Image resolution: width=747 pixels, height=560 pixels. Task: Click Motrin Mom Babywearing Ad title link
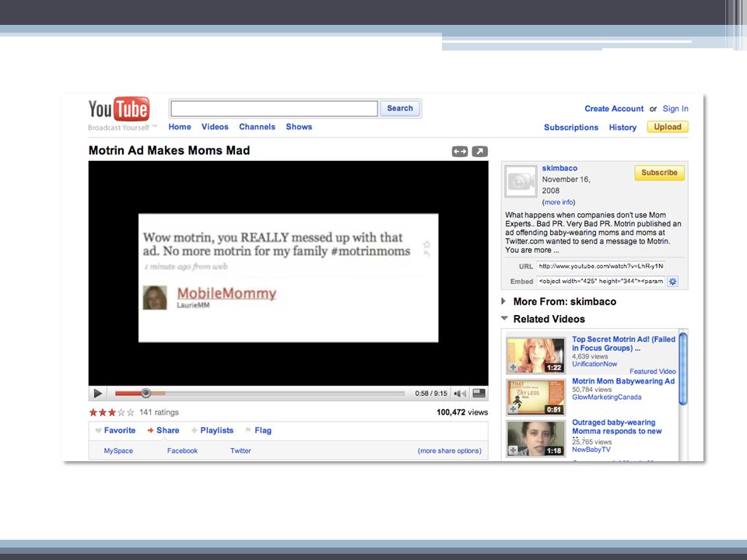[x=623, y=381]
